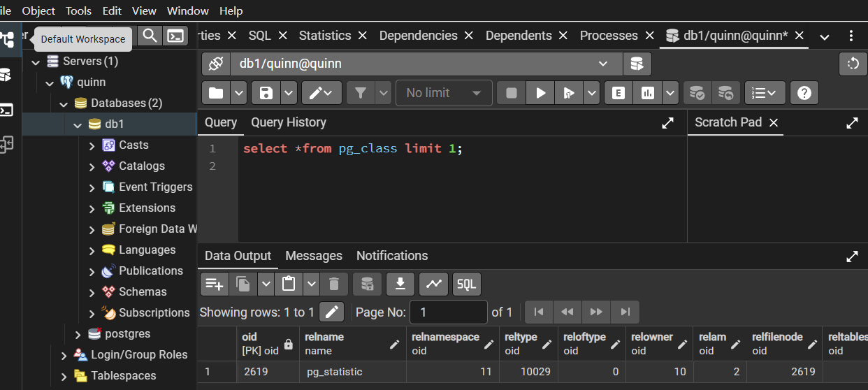
Task: Open the paste options dropdown arrow
Action: 312,284
